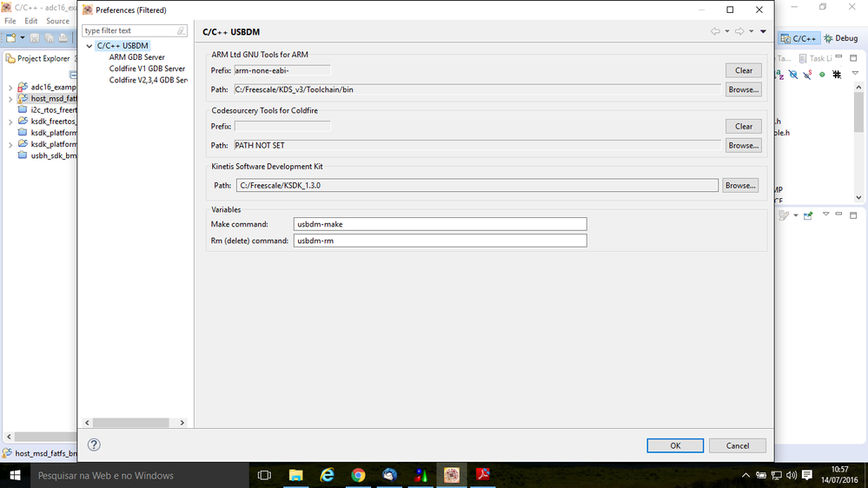This screenshot has width=868, height=488.
Task: Collapse the C/C++ USBDM tree node
Action: tap(89, 46)
